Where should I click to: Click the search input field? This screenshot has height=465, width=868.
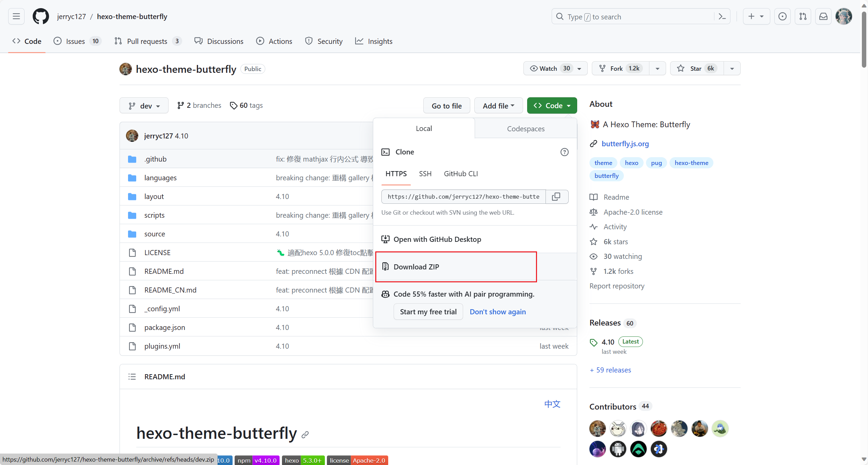(x=633, y=17)
